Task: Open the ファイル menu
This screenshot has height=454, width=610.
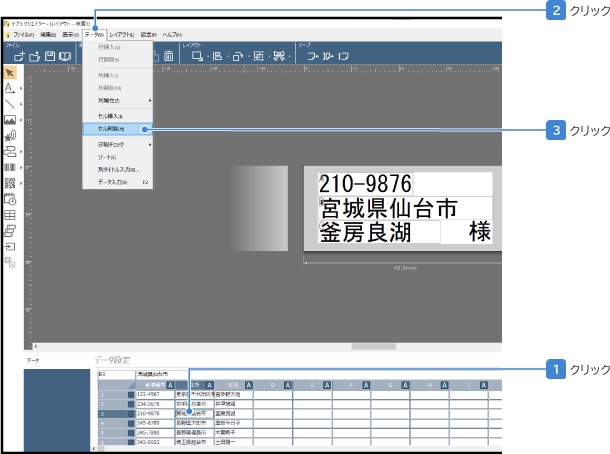Action: click(x=22, y=34)
